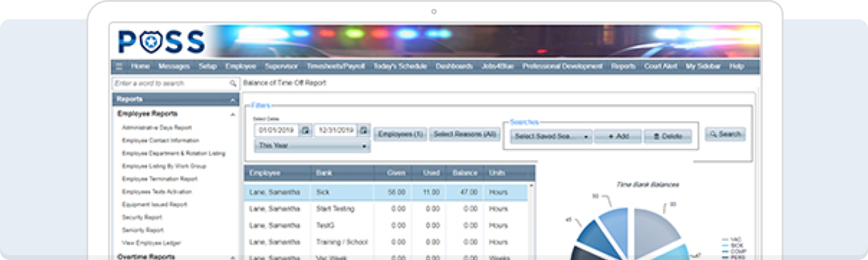868x260 pixels.
Task: Click the Delete saved search button
Action: pyautogui.click(x=668, y=137)
